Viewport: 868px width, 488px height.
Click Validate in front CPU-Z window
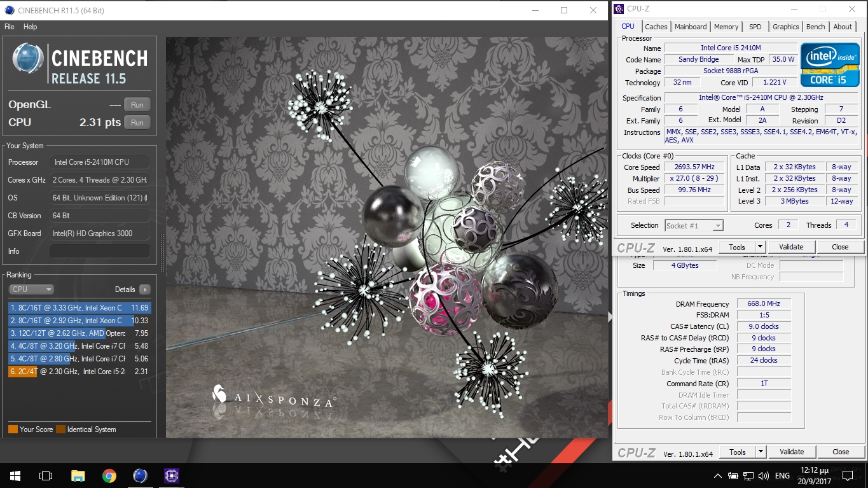[791, 247]
